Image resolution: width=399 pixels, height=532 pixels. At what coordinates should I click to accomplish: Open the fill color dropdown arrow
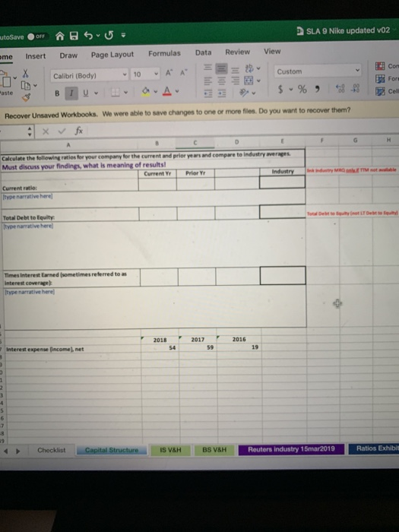(x=156, y=91)
